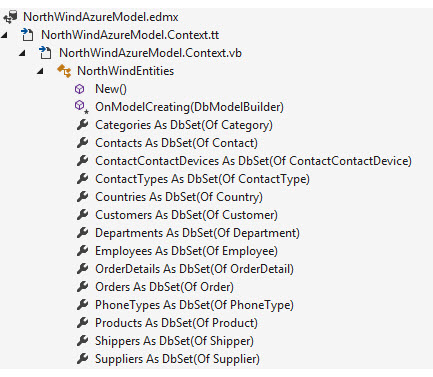Select the ContactContactDevices DbSet property
This screenshot has height=377, width=433.
coord(253,161)
